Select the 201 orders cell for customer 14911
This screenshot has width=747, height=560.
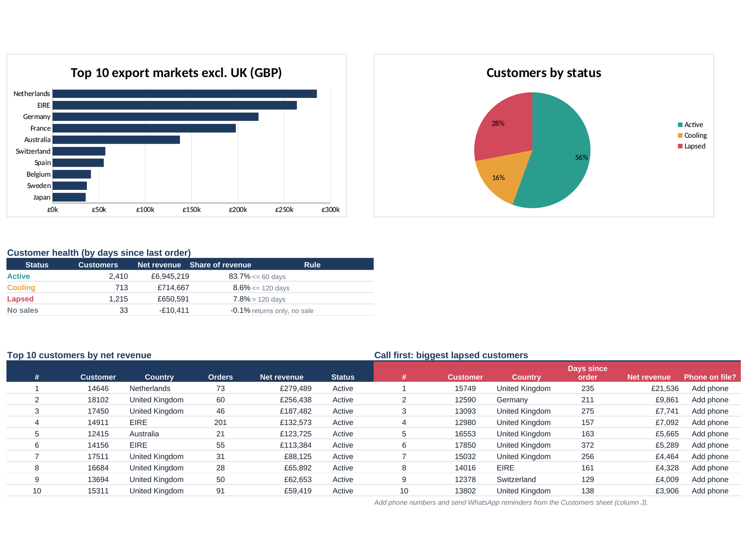coord(220,422)
